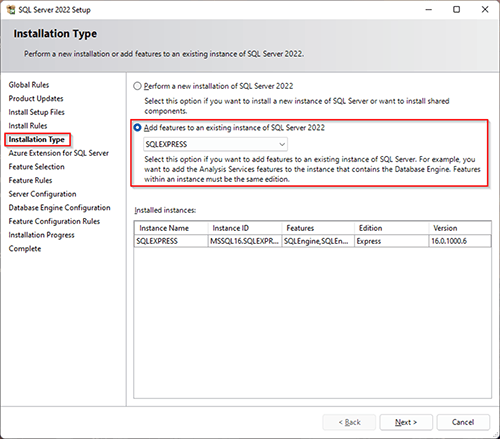500x439 pixels.
Task: Click the SQLEngine,SQLEn... features cell
Action: tap(318, 241)
